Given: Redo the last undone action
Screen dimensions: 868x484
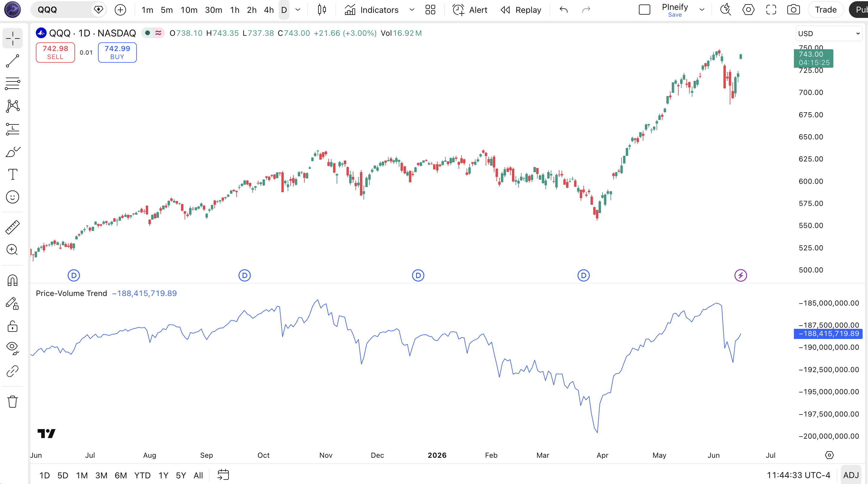Looking at the screenshot, I should [586, 10].
